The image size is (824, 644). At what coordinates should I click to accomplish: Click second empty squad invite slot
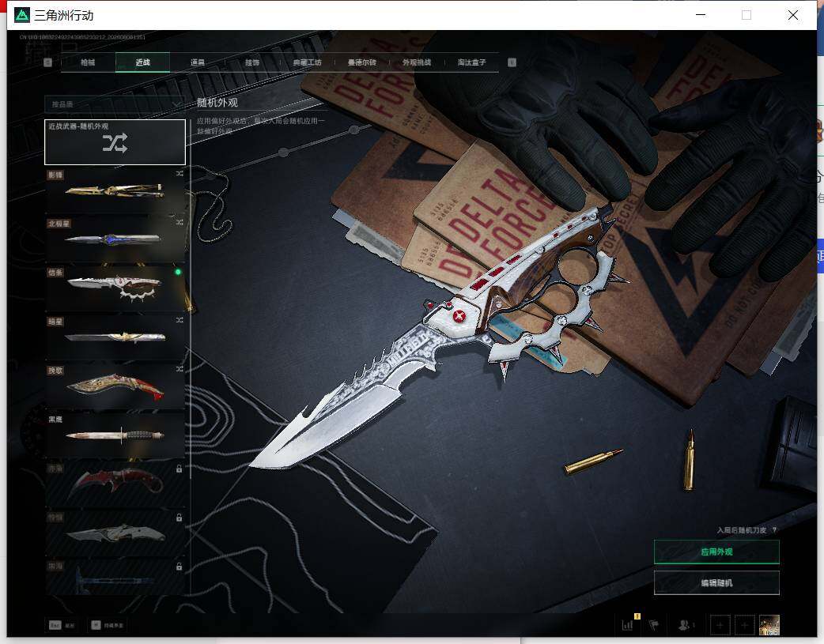pos(744,625)
